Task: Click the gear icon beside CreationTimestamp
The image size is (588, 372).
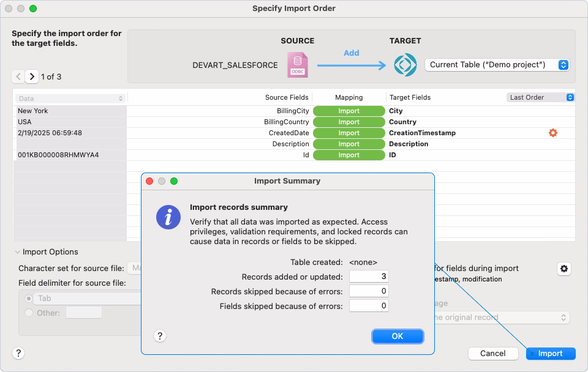Action: [x=552, y=133]
